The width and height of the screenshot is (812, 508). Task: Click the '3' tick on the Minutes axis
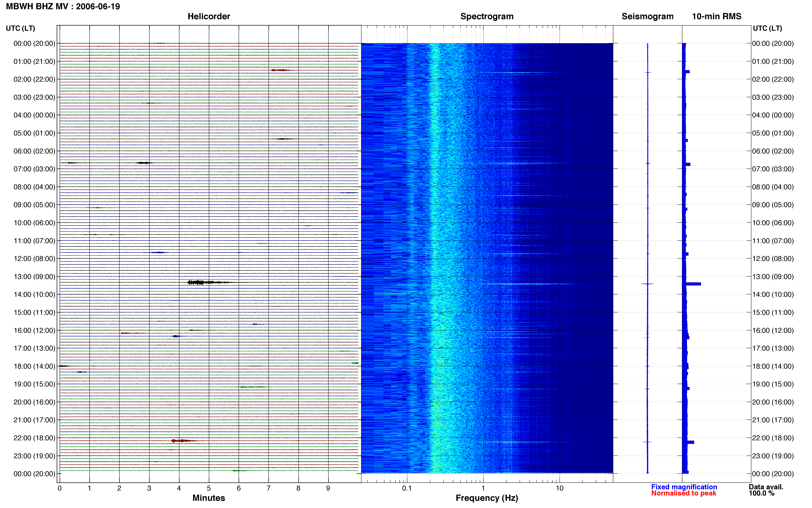149,488
